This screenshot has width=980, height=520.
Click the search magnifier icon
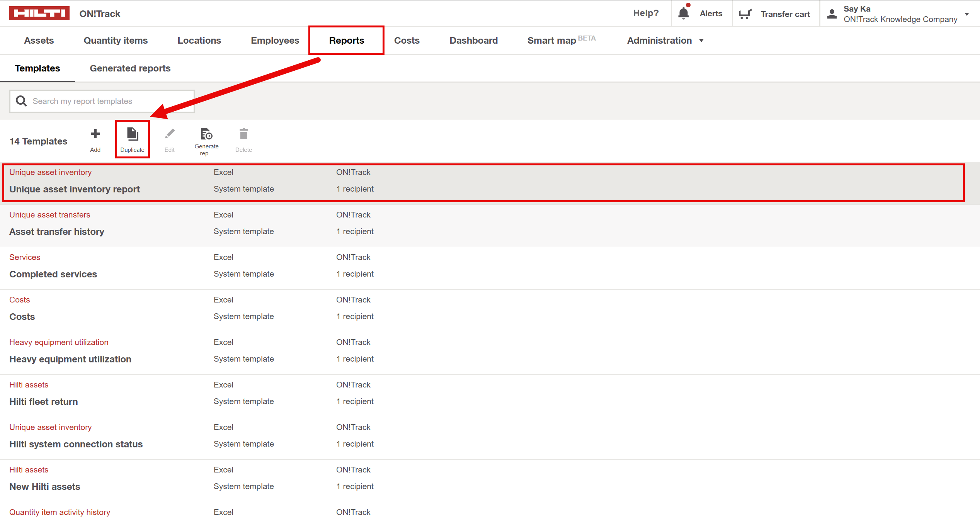coord(21,101)
